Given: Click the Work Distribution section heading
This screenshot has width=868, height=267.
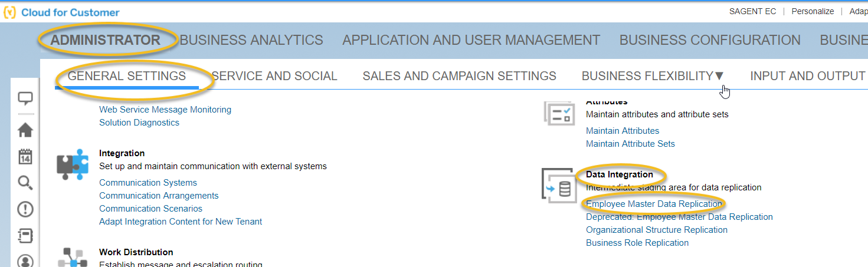Looking at the screenshot, I should (136, 252).
